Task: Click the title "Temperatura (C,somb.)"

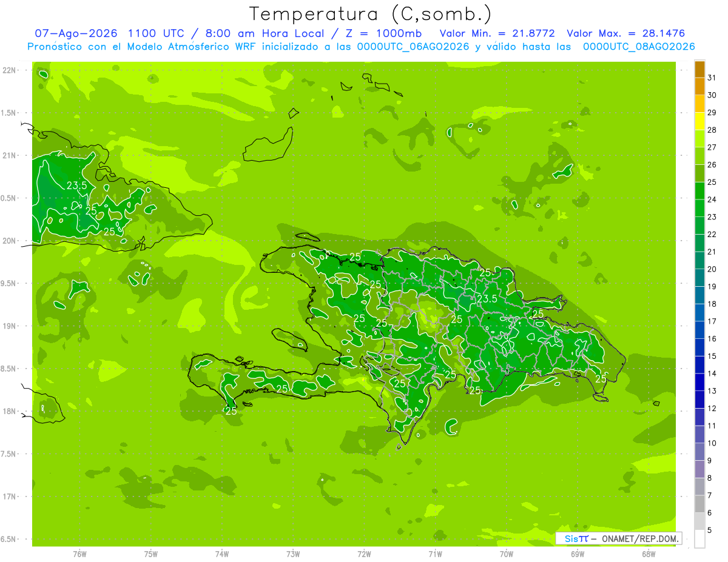Action: coord(370,14)
